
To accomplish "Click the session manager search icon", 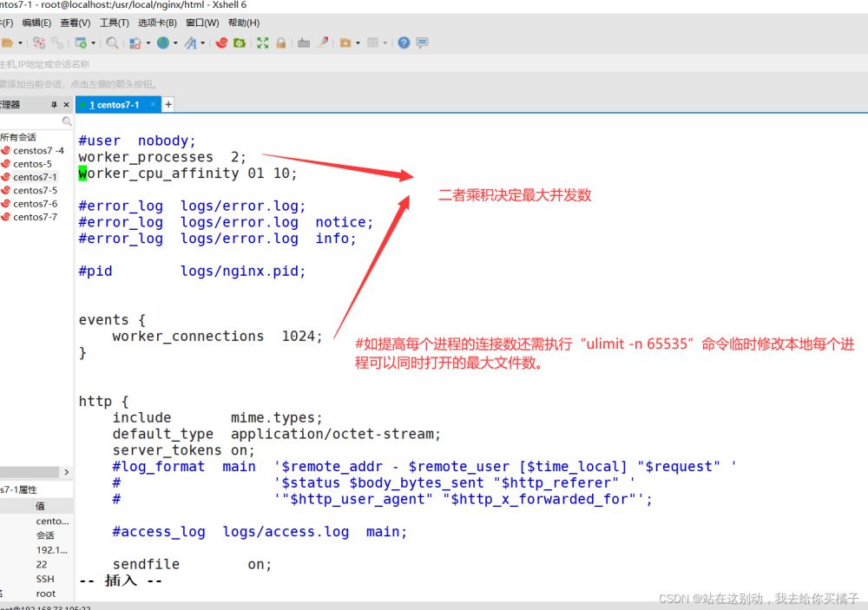I will pyautogui.click(x=67, y=121).
